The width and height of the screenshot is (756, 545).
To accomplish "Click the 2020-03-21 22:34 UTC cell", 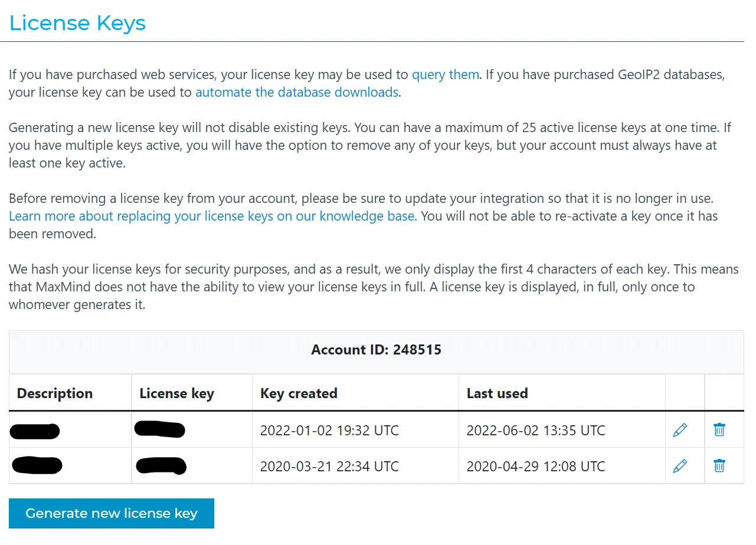I will tap(329, 467).
